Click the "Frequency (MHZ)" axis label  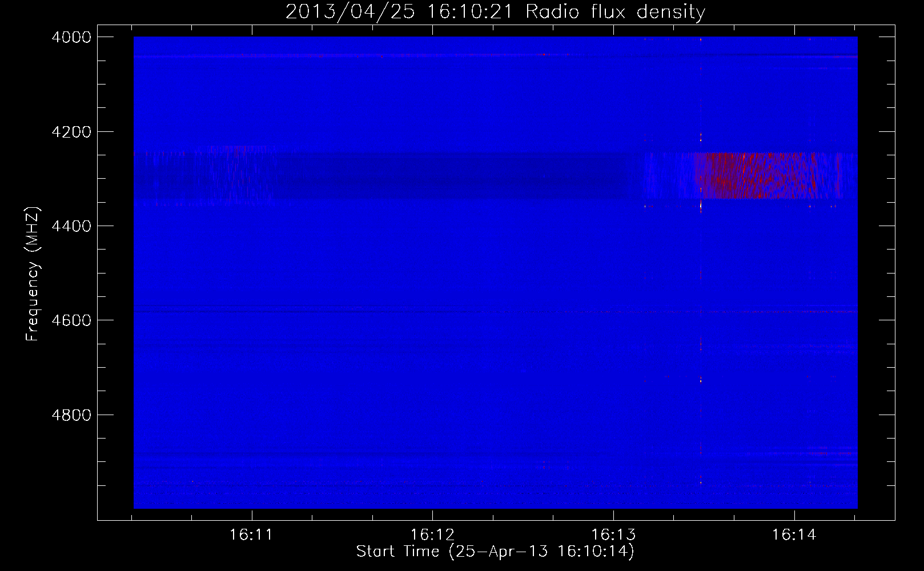[x=33, y=274]
